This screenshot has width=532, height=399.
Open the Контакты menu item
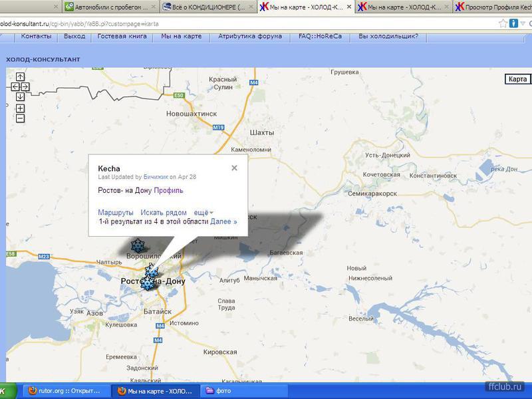(x=37, y=37)
